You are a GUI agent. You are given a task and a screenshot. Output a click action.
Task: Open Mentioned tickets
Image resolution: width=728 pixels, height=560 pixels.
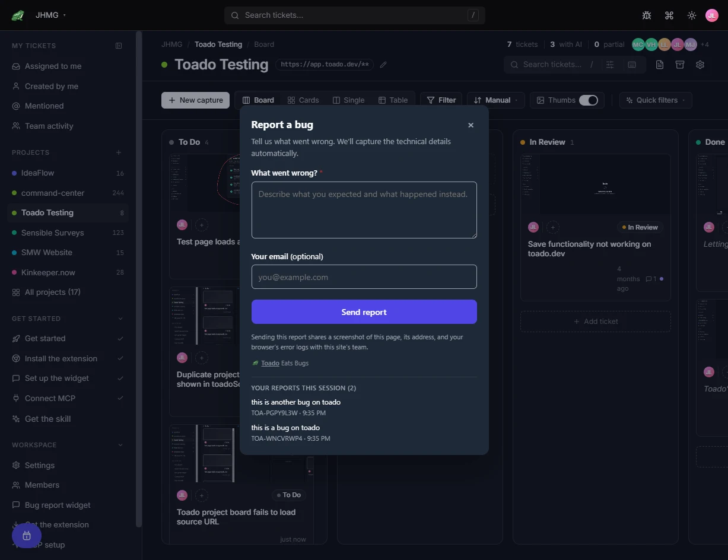point(68,106)
